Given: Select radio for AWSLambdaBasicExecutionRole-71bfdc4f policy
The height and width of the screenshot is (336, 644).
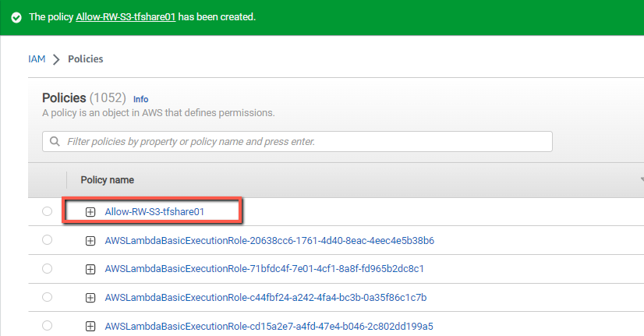Looking at the screenshot, I should (48, 268).
